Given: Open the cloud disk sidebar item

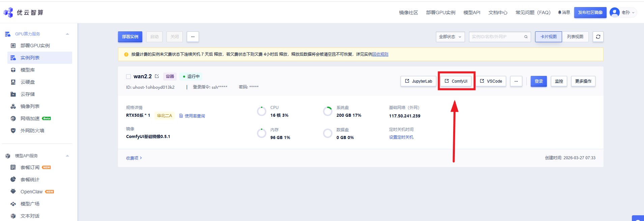Looking at the screenshot, I should tap(28, 82).
